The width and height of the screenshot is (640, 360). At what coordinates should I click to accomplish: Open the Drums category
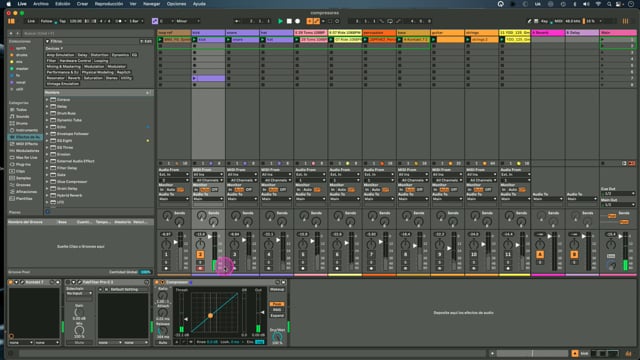[x=21, y=123]
